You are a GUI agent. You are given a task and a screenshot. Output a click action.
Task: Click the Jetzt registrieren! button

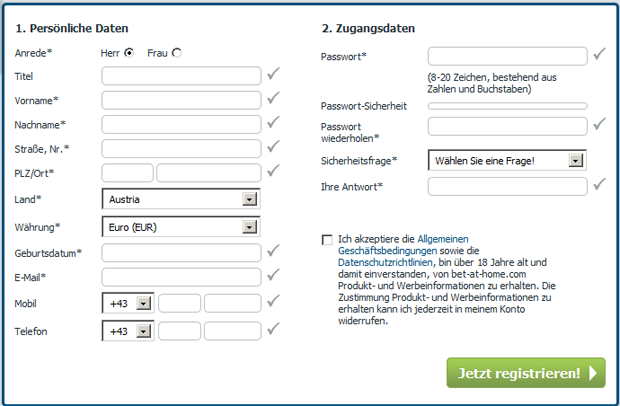[526, 373]
